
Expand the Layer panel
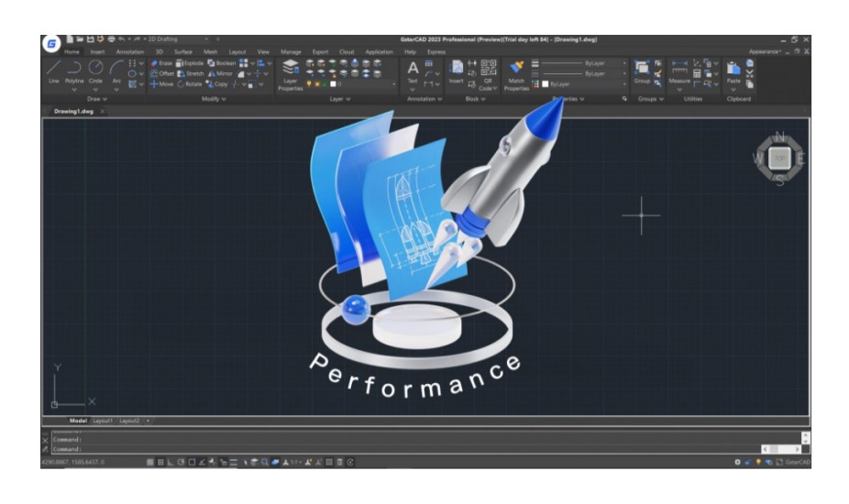click(x=340, y=99)
